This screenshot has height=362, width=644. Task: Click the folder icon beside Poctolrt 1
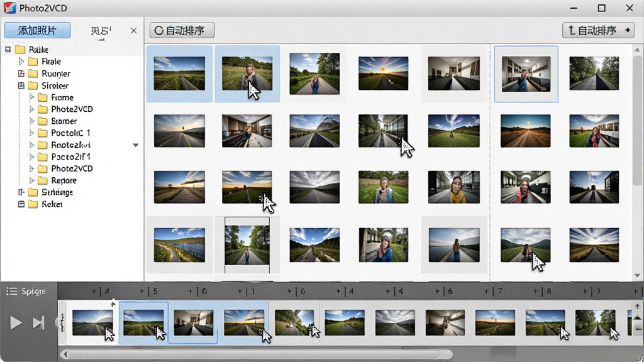click(x=43, y=133)
